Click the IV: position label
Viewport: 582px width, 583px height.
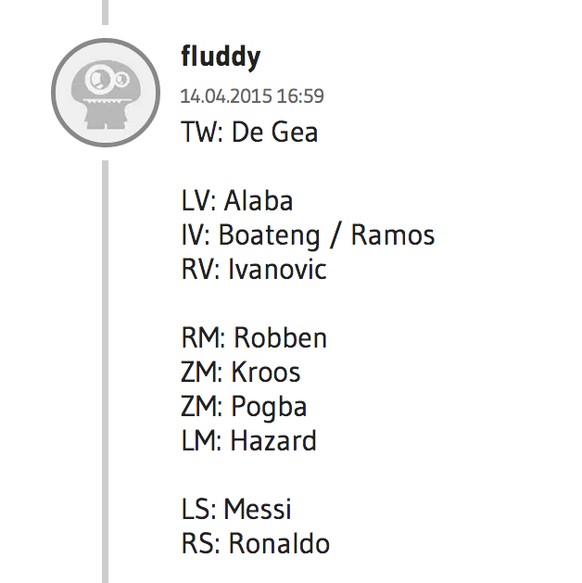(196, 235)
